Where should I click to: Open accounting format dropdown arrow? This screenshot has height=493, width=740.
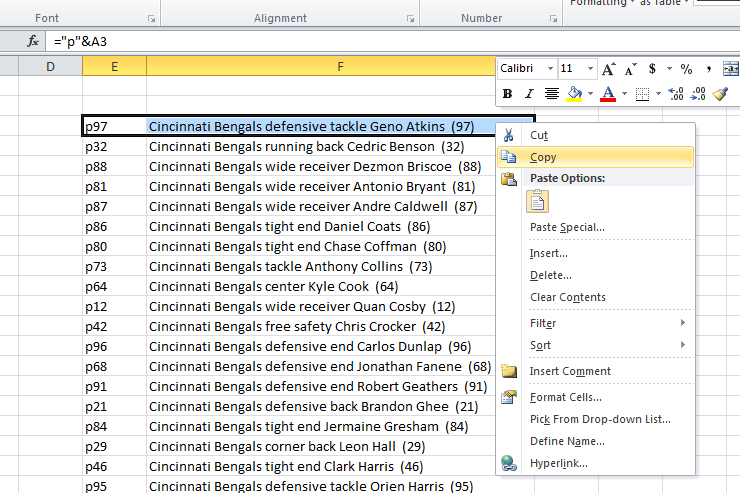669,69
